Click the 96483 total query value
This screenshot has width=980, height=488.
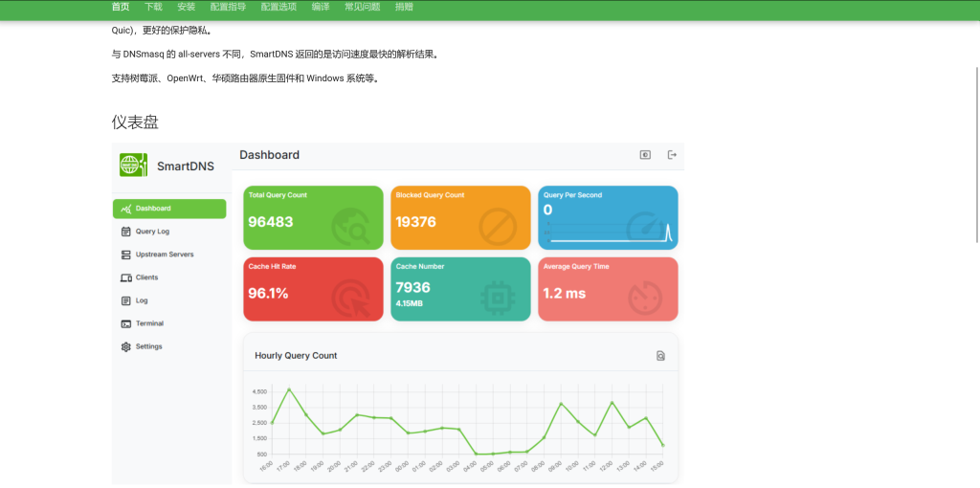tap(271, 222)
